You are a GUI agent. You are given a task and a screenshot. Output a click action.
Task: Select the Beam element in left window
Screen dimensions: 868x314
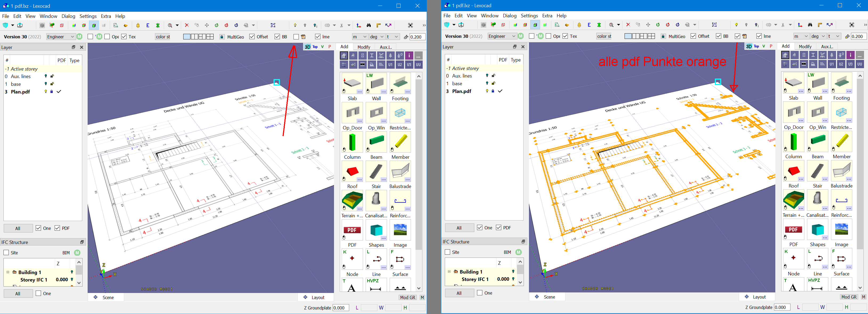pos(376,142)
